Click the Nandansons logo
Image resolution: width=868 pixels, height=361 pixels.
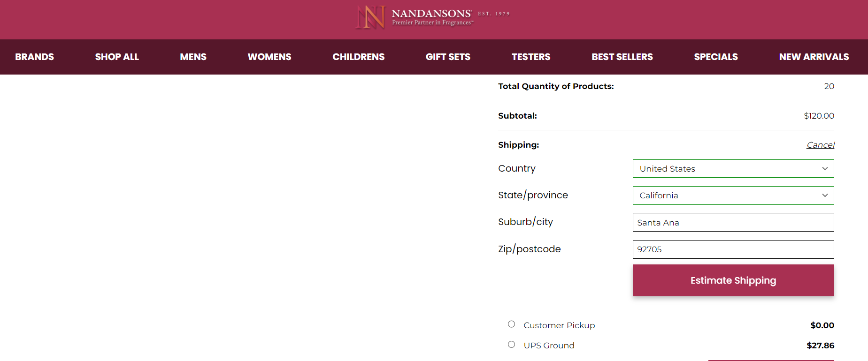[x=432, y=17]
